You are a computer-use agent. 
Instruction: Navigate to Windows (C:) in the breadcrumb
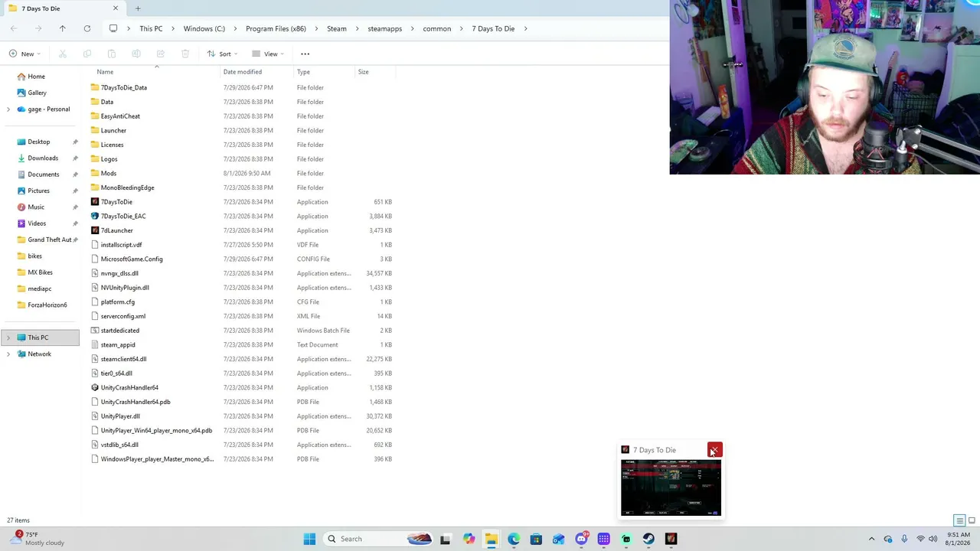pos(204,28)
